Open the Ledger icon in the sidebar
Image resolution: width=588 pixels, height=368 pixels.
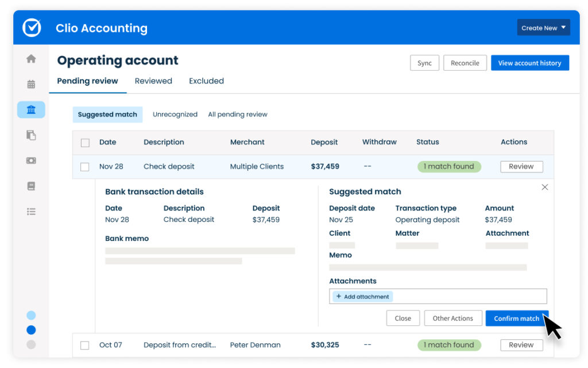click(x=31, y=186)
